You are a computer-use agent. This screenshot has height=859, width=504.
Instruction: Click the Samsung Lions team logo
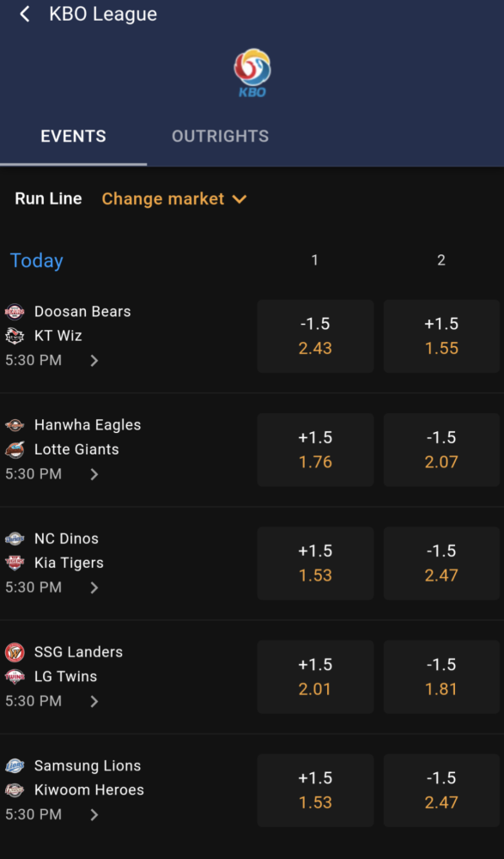pos(15,766)
